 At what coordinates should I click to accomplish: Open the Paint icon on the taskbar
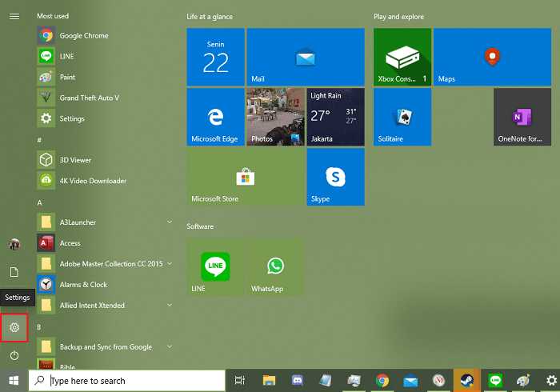click(523, 381)
